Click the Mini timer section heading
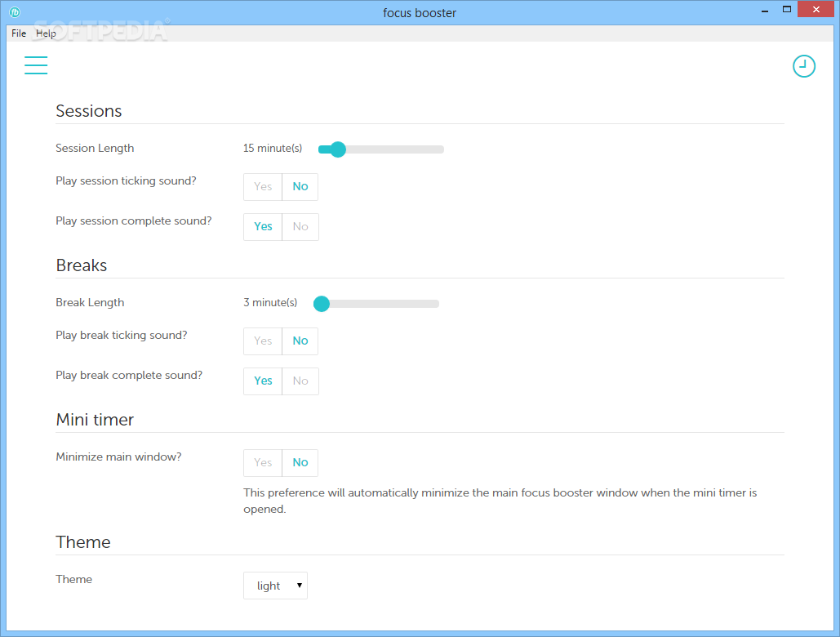This screenshot has height=637, width=840. 95,420
